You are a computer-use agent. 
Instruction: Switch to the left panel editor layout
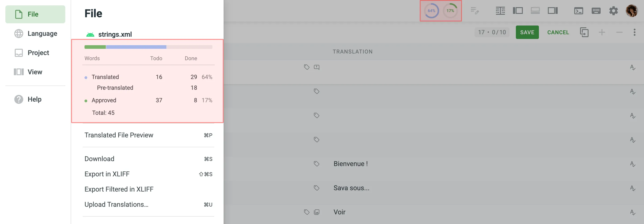pyautogui.click(x=518, y=11)
